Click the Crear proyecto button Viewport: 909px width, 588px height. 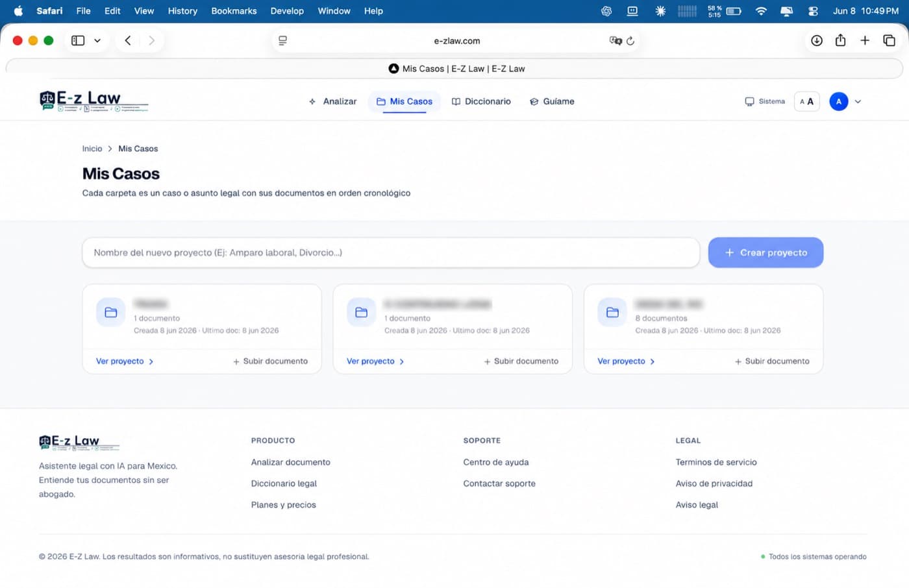[766, 252]
